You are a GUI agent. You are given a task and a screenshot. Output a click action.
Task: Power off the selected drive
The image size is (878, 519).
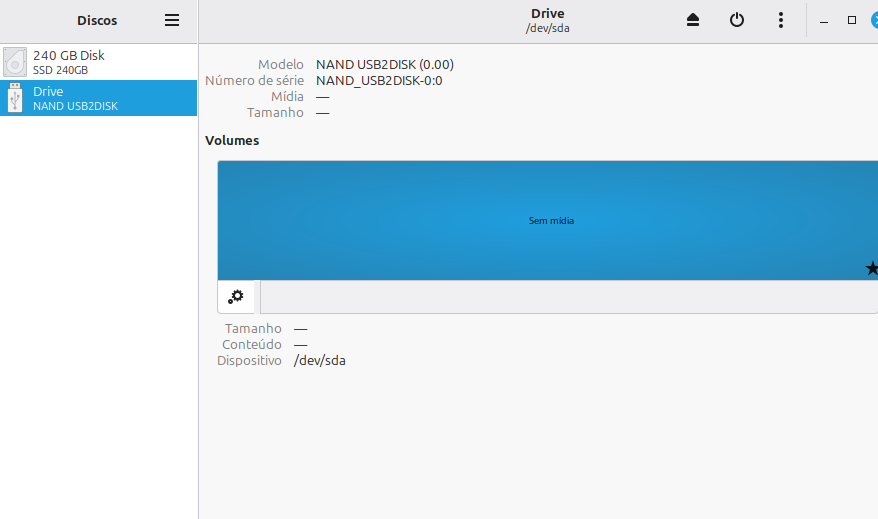click(x=737, y=21)
